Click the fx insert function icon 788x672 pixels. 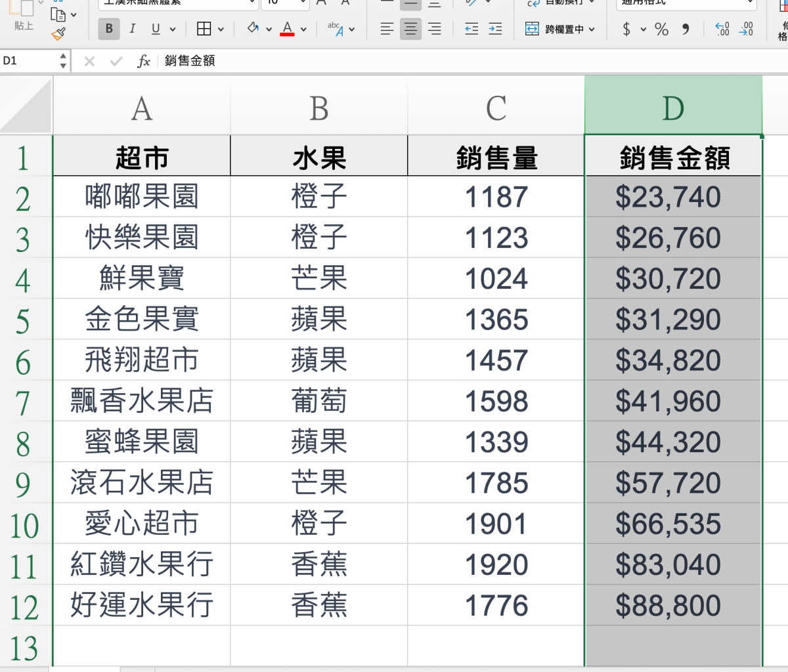143,61
